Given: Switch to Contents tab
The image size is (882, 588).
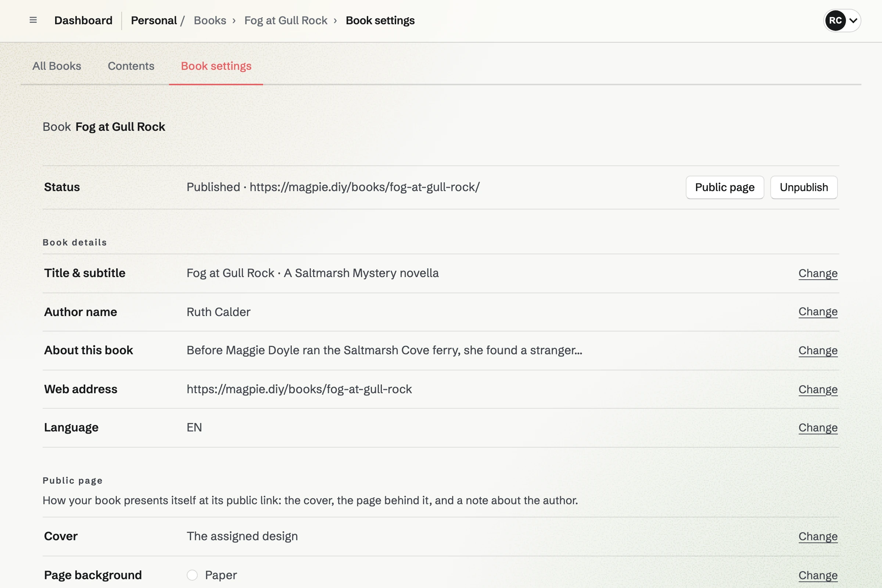Looking at the screenshot, I should coord(131,66).
